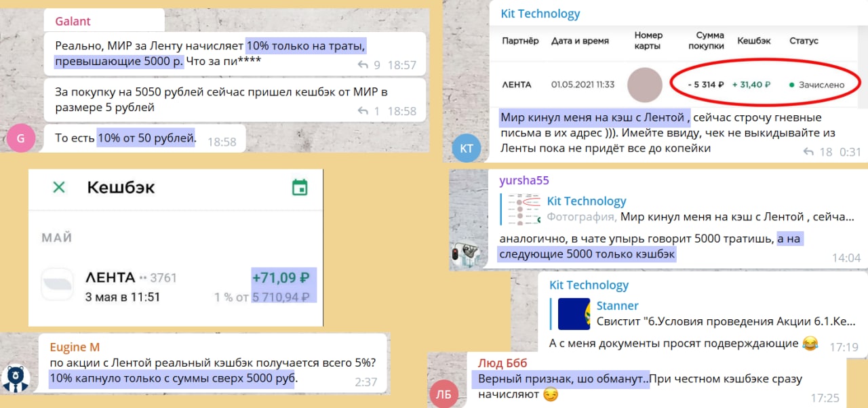Viewport: 868px width, 408px height.
Task: Click the 14:04 timestamp
Action: click(x=846, y=258)
